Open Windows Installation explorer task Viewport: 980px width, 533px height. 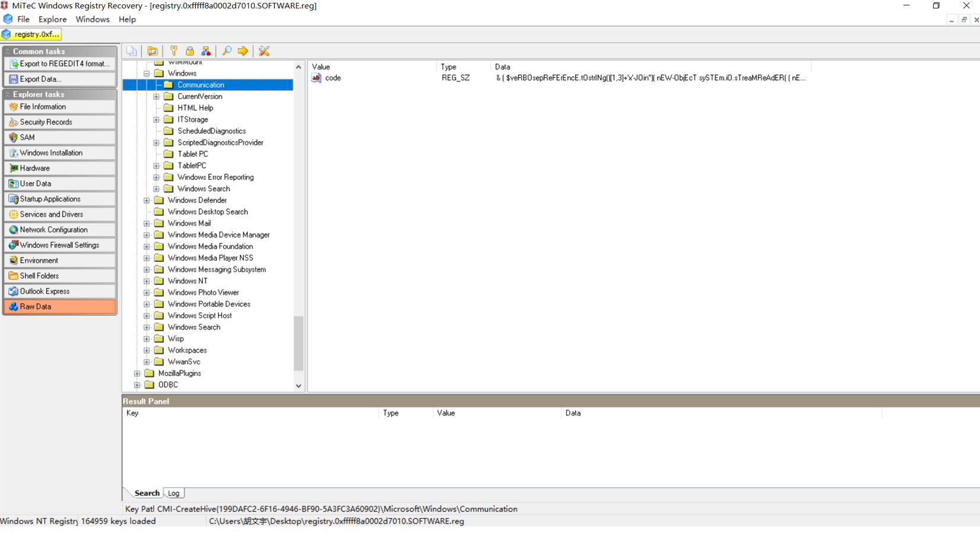(59, 153)
